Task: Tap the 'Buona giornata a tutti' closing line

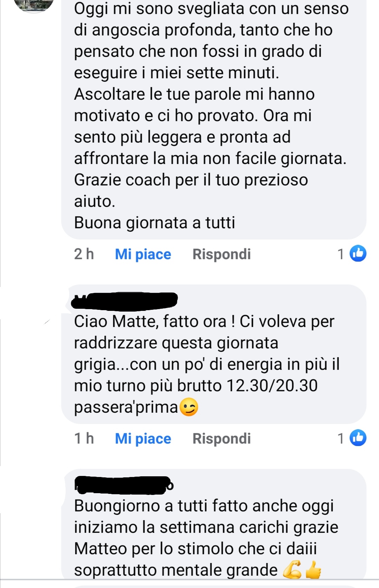Action: [154, 223]
